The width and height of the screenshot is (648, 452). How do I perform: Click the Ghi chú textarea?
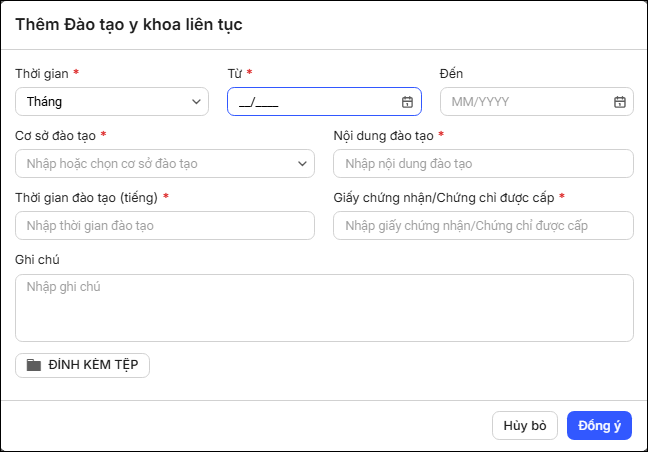[x=324, y=308]
